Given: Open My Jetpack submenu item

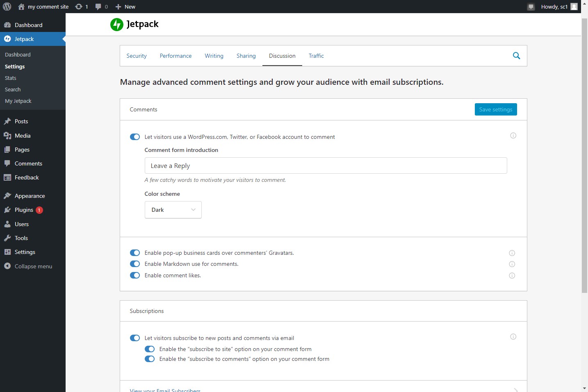Looking at the screenshot, I should (x=18, y=101).
